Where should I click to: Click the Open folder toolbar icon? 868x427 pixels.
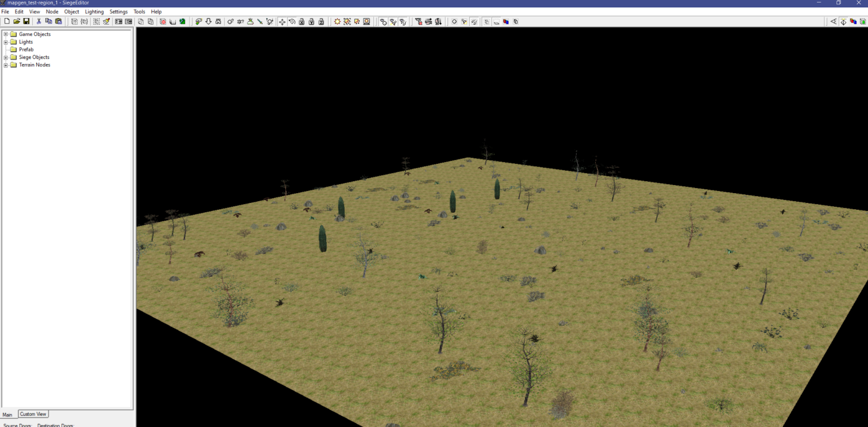17,21
